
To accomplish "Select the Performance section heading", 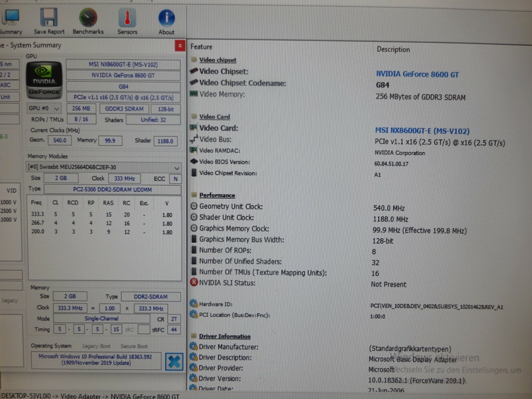I will [217, 195].
